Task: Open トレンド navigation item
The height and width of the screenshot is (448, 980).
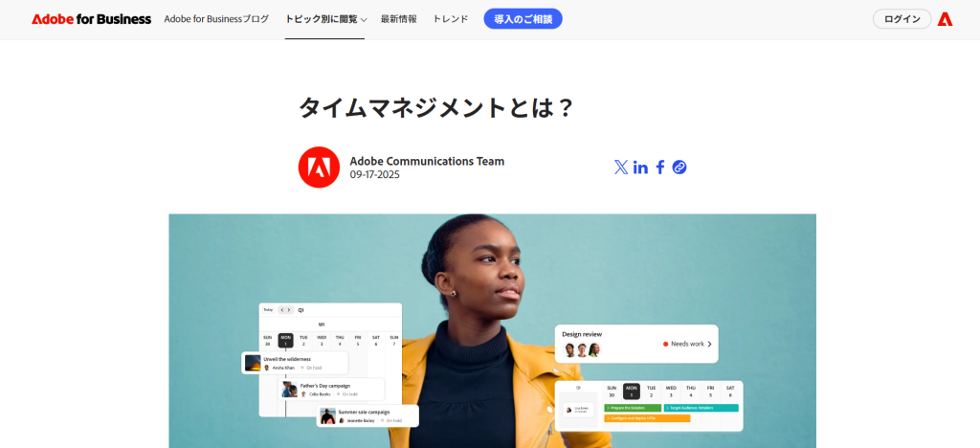Action: (x=450, y=19)
